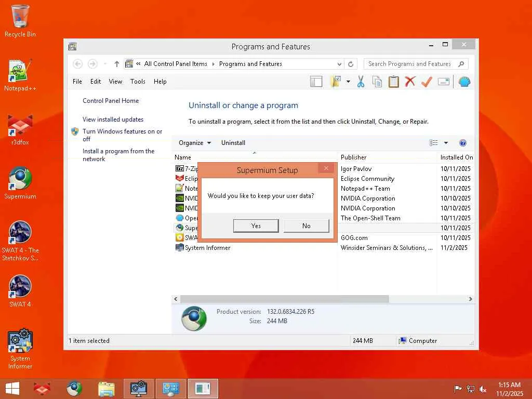This screenshot has width=532, height=399.
Task: Click the Action Center flag tray icon
Action: [x=458, y=389]
